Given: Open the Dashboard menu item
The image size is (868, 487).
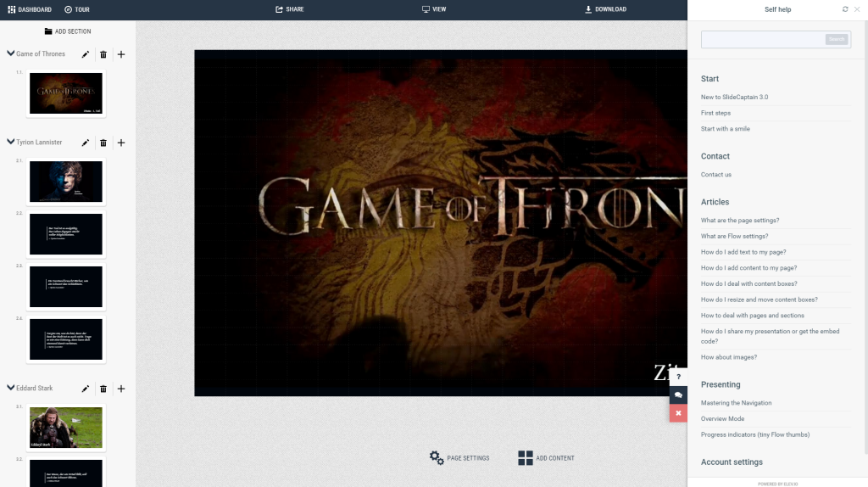Looking at the screenshot, I should click(29, 9).
